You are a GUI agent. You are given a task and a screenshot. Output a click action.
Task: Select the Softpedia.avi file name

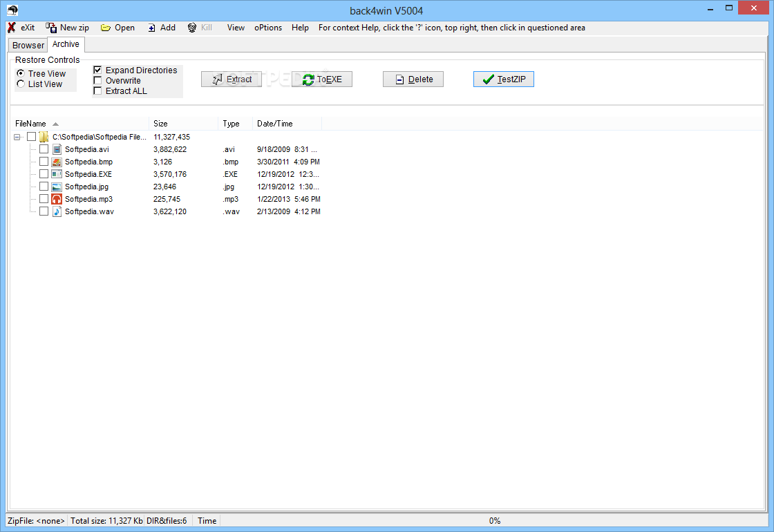coord(87,149)
